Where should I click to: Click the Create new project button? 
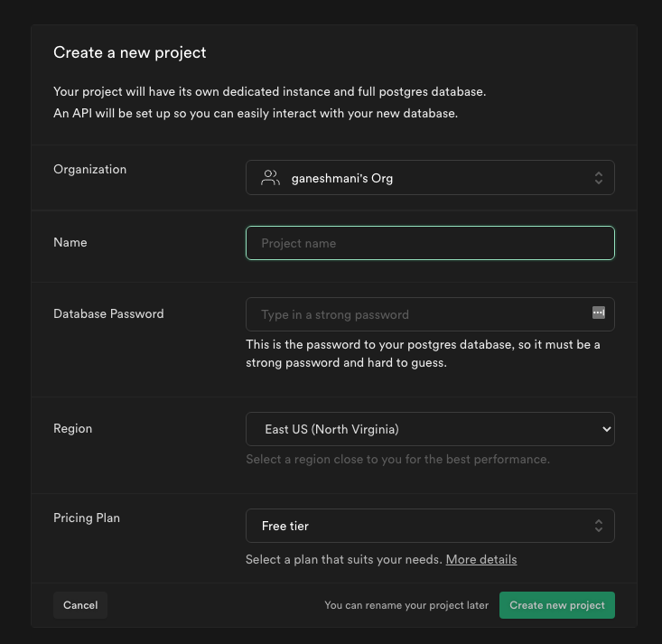(556, 605)
